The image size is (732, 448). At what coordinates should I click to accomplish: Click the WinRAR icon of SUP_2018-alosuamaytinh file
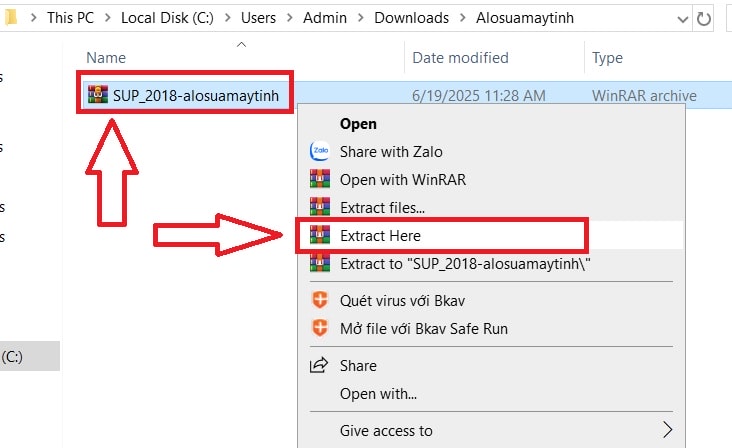(x=98, y=95)
